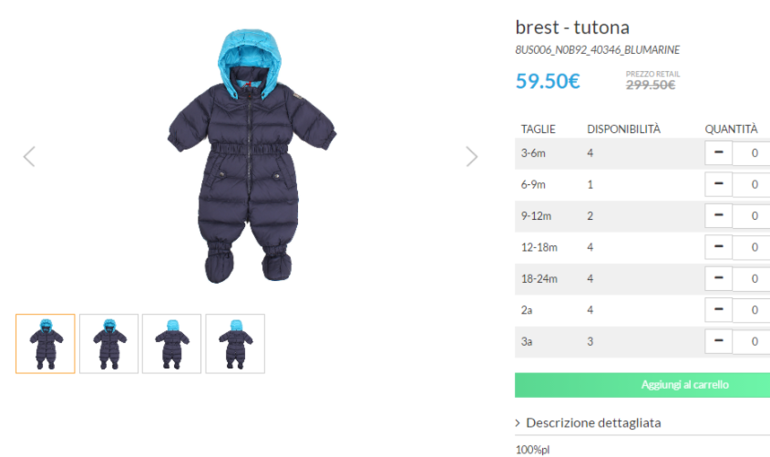The width and height of the screenshot is (770, 457).
Task: Focus quantity field for size 12-18m
Action: (x=751, y=247)
